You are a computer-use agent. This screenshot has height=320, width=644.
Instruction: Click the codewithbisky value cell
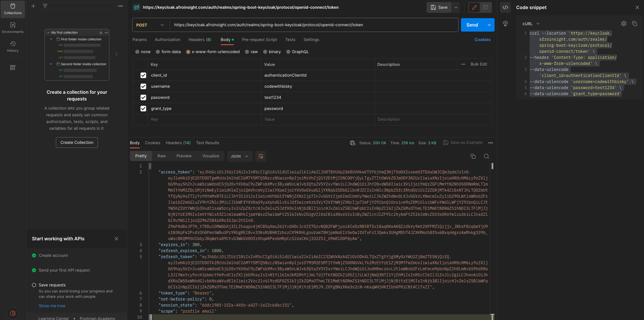[318, 86]
